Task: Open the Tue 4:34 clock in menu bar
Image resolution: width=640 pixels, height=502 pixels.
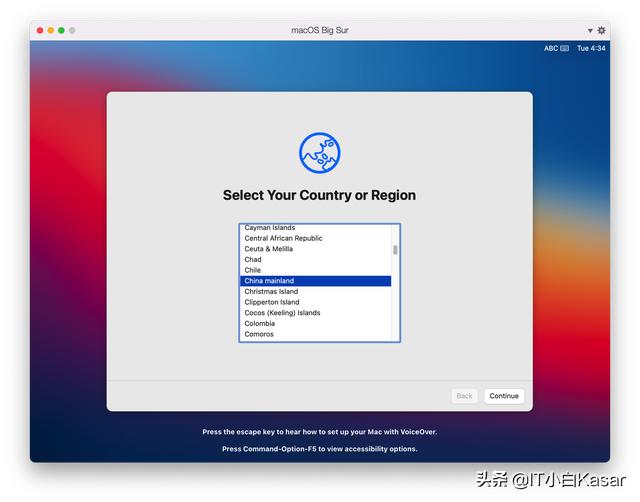Action: (x=591, y=48)
